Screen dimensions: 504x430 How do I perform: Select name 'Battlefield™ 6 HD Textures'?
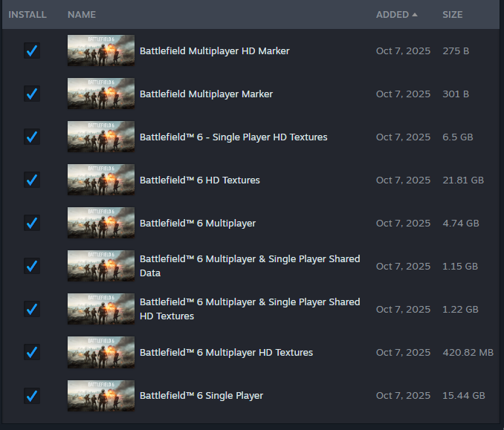pos(200,180)
